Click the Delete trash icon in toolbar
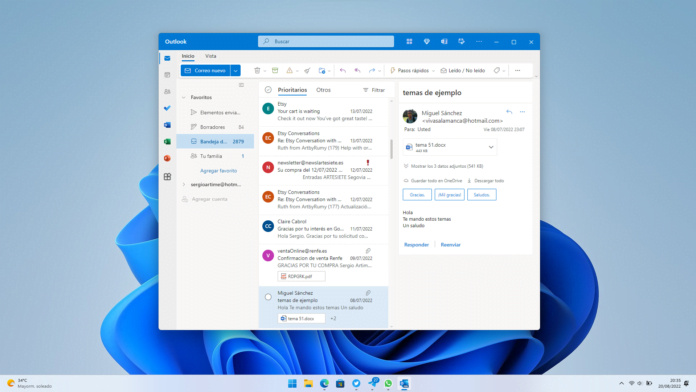This screenshot has width=696, height=392. (257, 71)
